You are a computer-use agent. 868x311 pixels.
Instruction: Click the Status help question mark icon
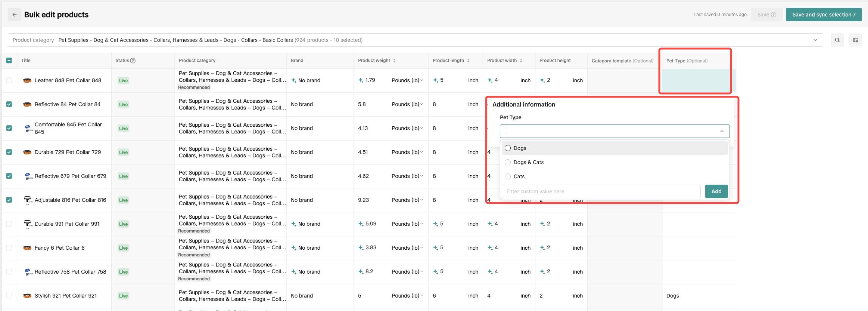[x=133, y=61]
